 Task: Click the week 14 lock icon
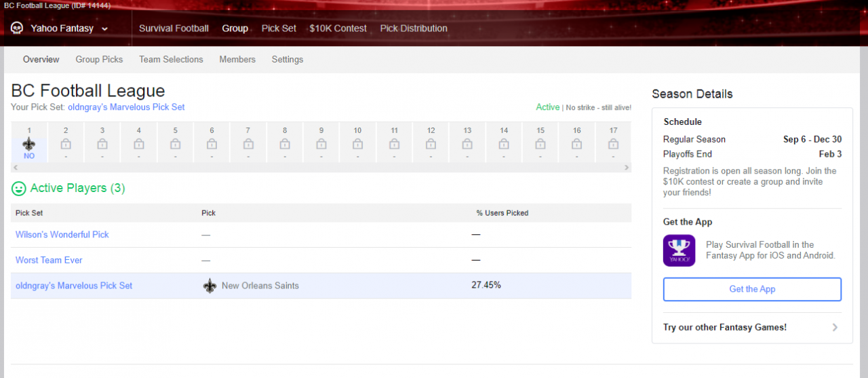click(x=504, y=144)
